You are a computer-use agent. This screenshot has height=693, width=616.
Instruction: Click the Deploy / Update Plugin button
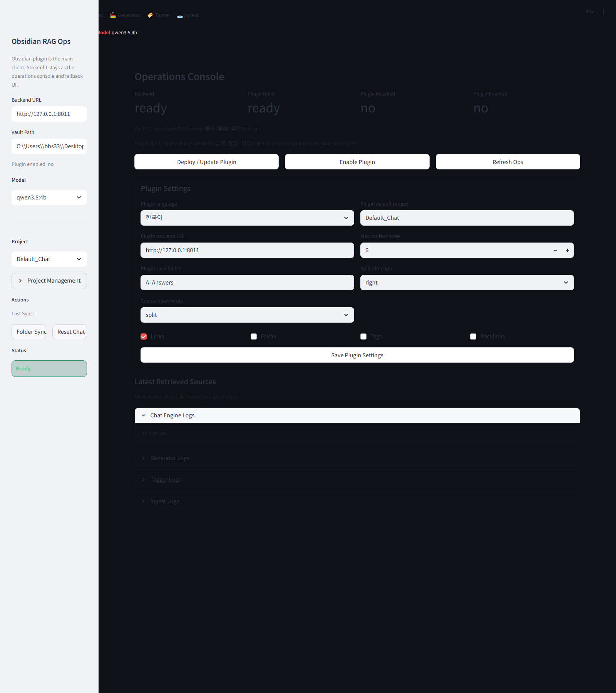[206, 162]
